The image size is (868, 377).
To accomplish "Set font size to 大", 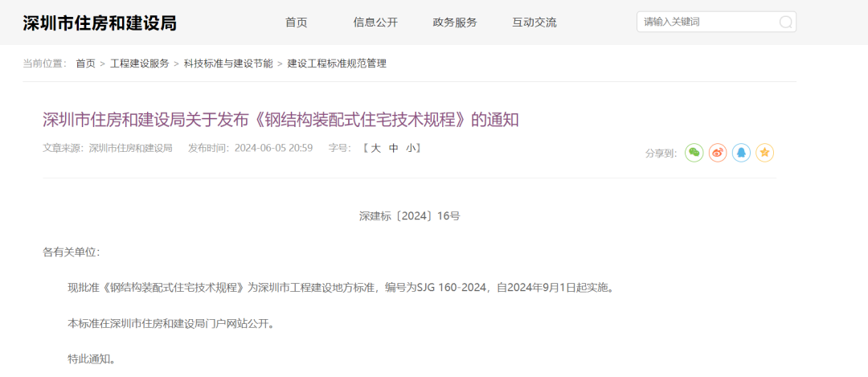I will click(376, 149).
